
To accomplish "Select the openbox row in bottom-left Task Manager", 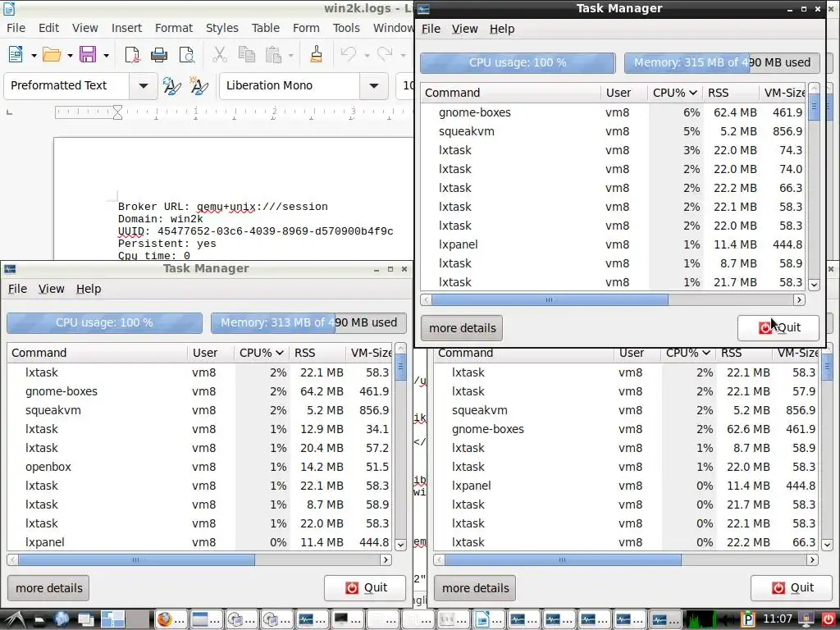I will coord(200,467).
